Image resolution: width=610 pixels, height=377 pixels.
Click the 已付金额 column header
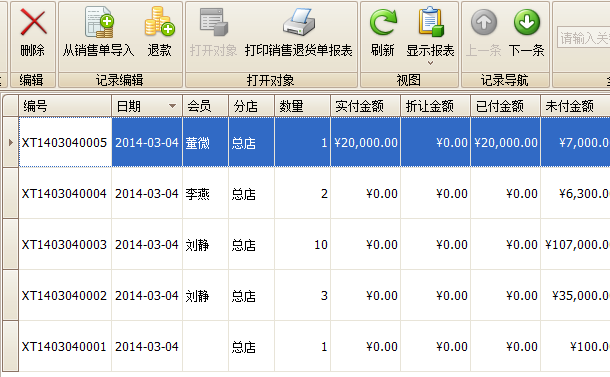(505, 106)
